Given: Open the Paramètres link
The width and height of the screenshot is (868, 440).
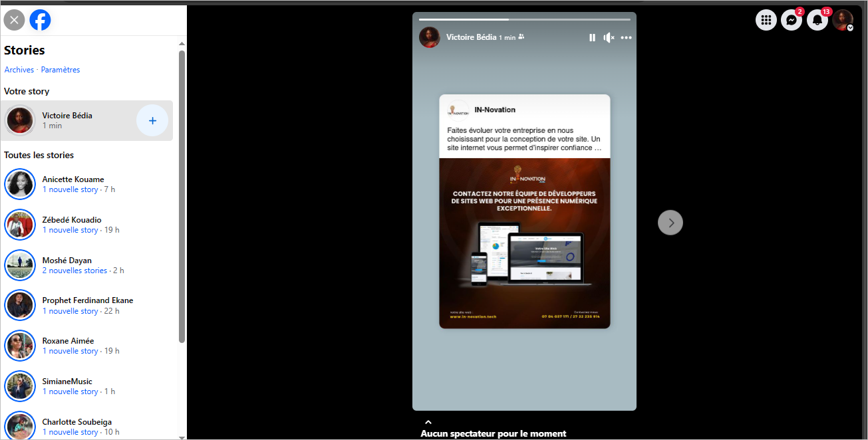Looking at the screenshot, I should point(61,70).
